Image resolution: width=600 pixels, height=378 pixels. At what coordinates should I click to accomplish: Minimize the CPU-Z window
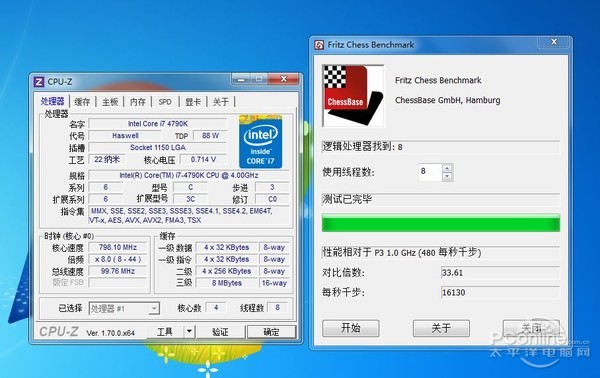241,79
